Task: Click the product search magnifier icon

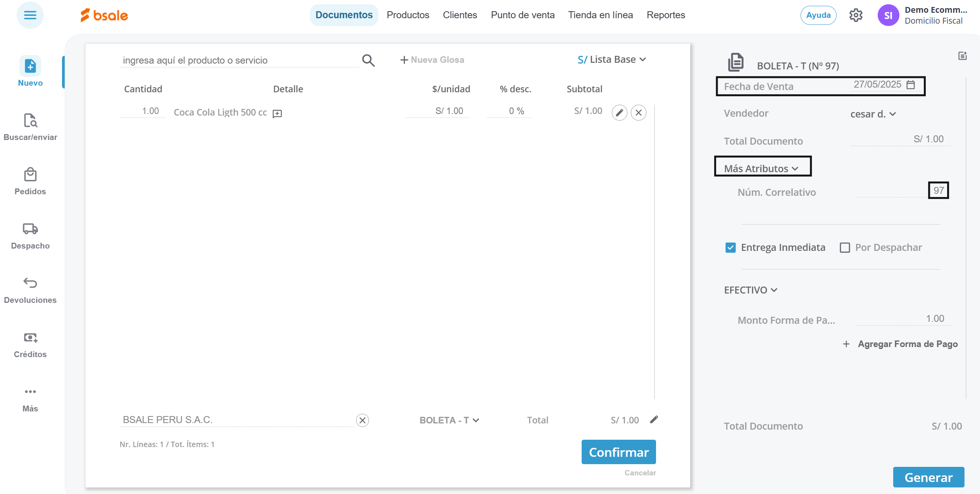Action: point(368,60)
